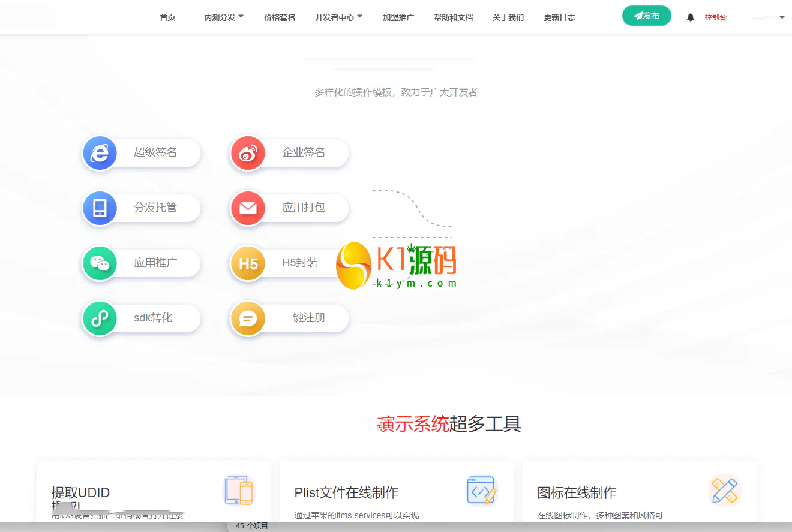Expand the 内测分发 dropdown menu
Image resolution: width=792 pixels, height=532 pixels.
(224, 17)
